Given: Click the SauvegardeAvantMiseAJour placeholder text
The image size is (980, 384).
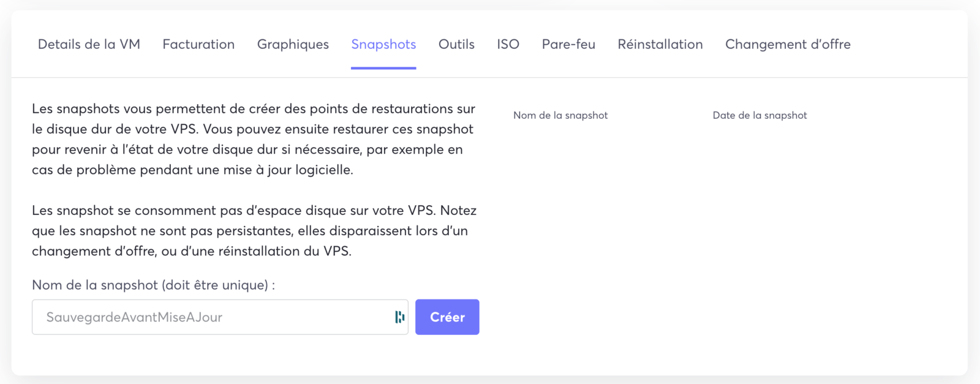Looking at the screenshot, I should point(134,317).
